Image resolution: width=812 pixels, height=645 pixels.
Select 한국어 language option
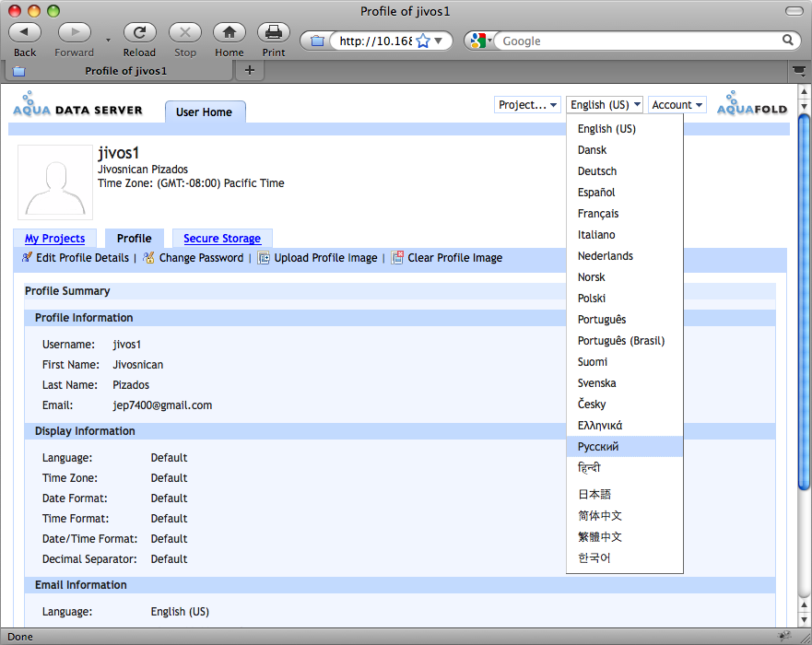[x=625, y=558]
